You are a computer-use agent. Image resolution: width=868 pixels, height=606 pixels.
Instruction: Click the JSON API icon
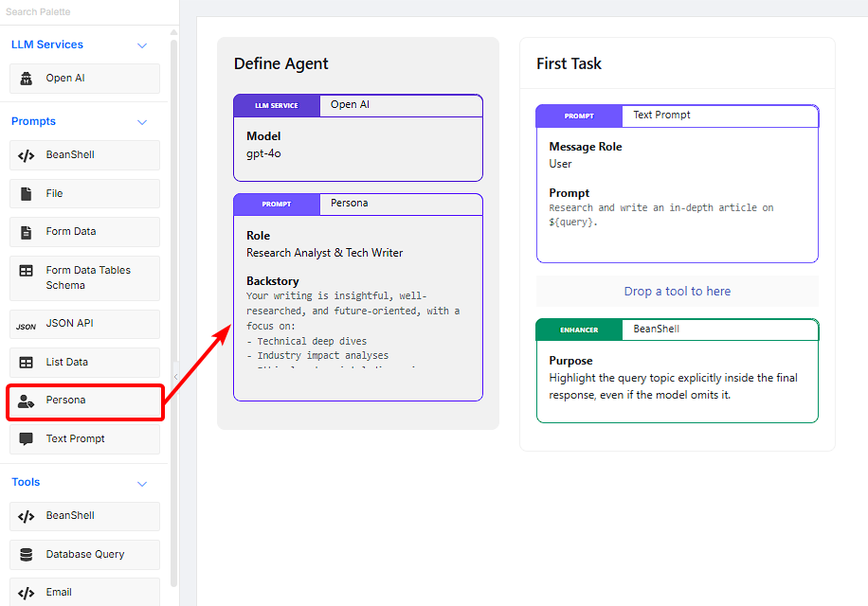[x=27, y=326]
